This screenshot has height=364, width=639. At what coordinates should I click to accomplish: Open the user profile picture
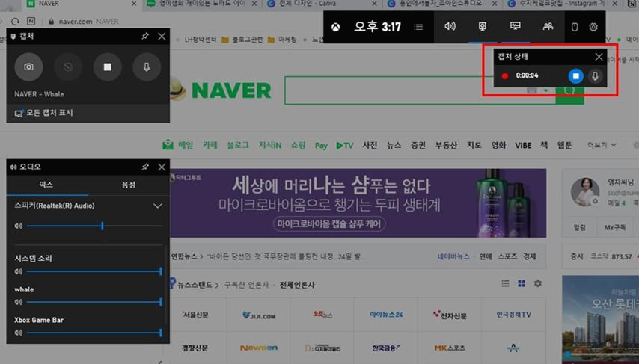coord(585,191)
